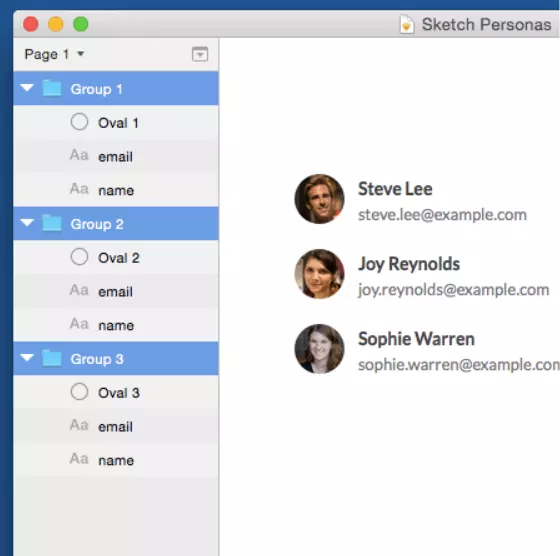The image size is (560, 556).
Task: Click Sophie Warren's avatar photo
Action: point(319,349)
